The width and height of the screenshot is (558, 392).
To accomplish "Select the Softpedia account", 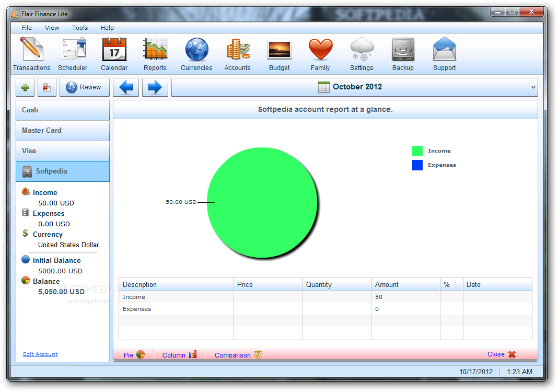I will coord(63,171).
